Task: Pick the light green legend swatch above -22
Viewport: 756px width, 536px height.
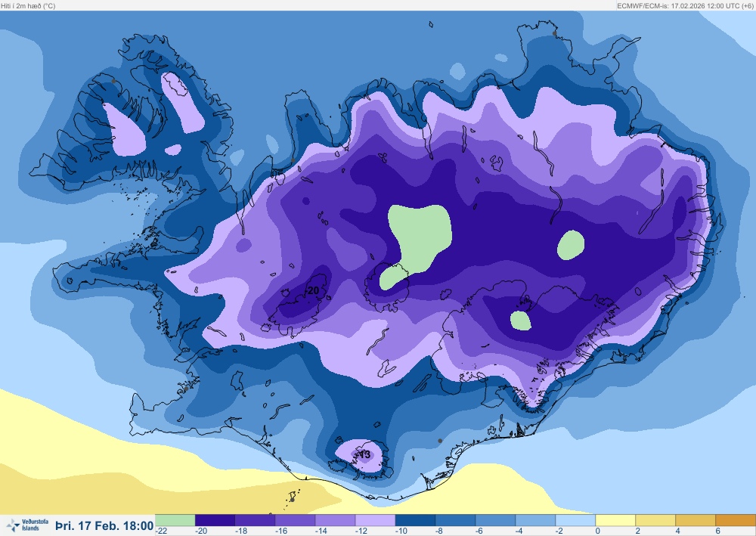Action: [175, 520]
